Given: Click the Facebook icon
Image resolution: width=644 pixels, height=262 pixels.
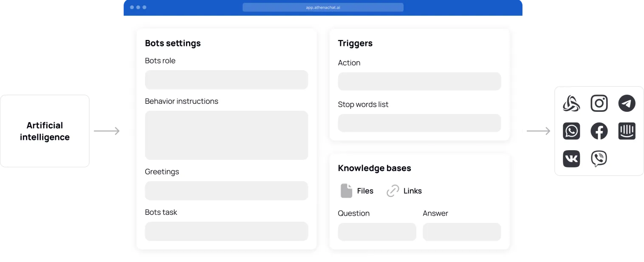Looking at the screenshot, I should (x=599, y=131).
